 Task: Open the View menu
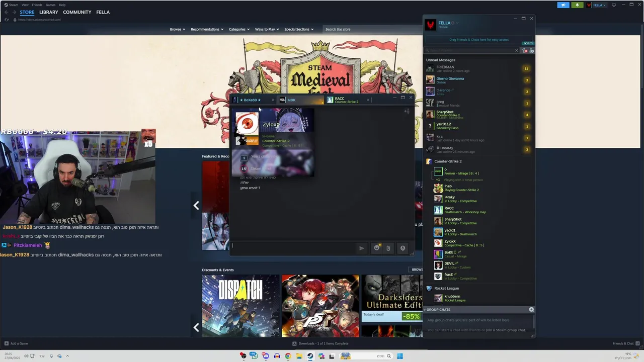(x=25, y=5)
